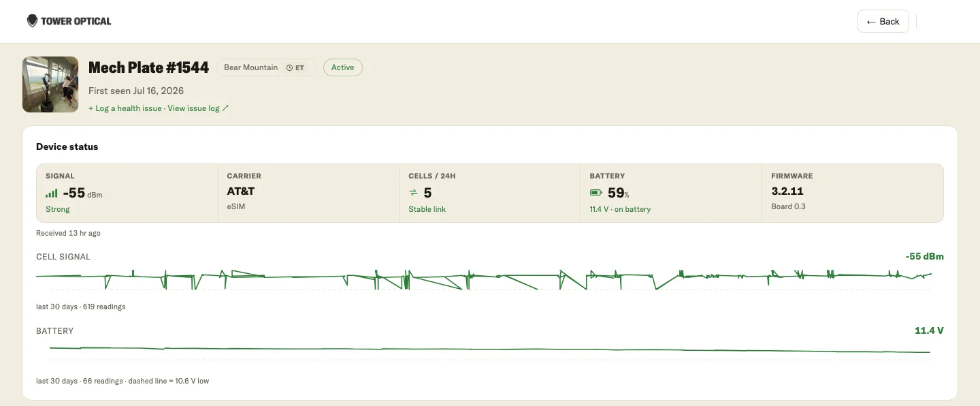Open the View issue log link

[x=198, y=108]
